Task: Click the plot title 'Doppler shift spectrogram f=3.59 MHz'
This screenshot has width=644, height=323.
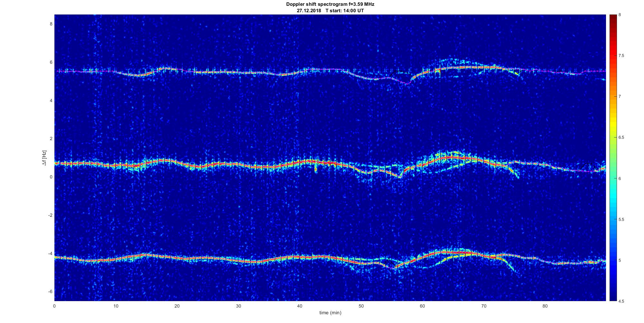Action: tap(330, 4)
